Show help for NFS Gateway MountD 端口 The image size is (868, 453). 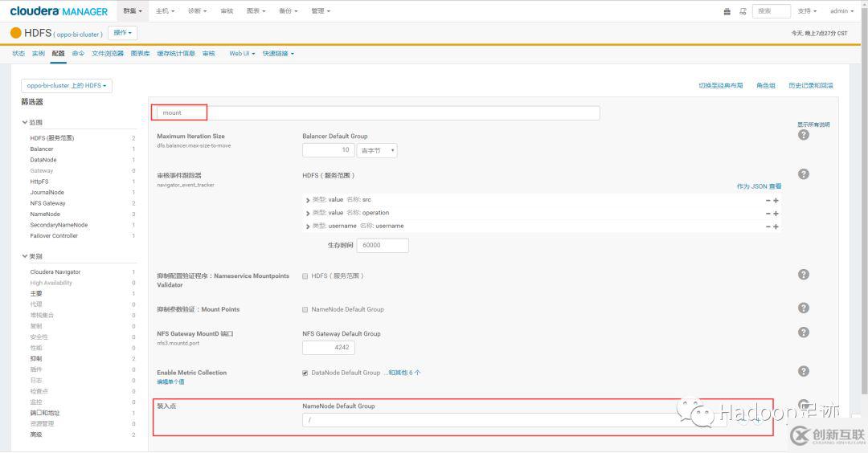[803, 332]
